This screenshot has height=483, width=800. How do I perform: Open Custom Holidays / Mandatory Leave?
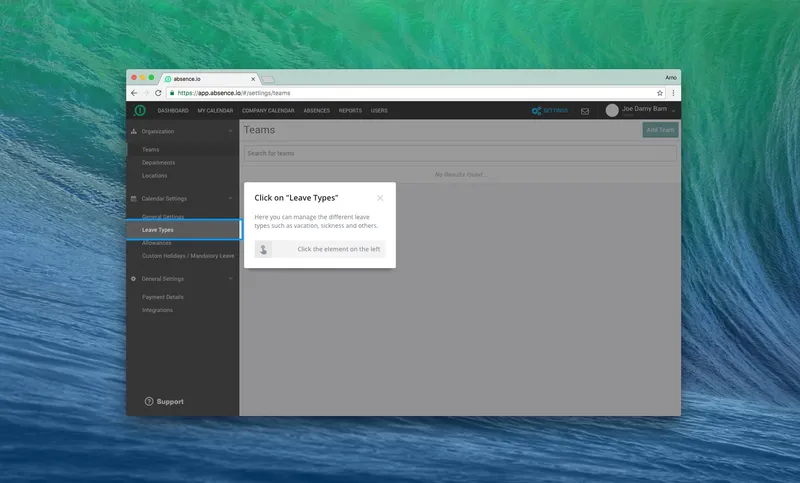[188, 256]
